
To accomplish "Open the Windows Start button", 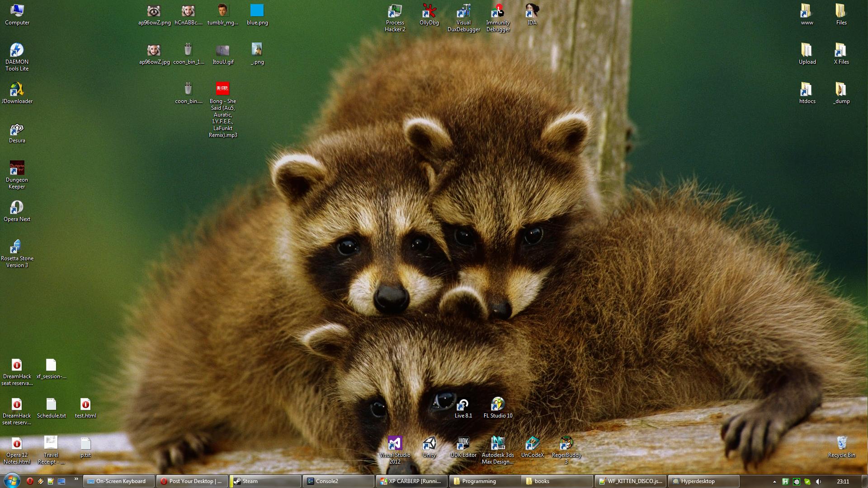I will pos(12,481).
